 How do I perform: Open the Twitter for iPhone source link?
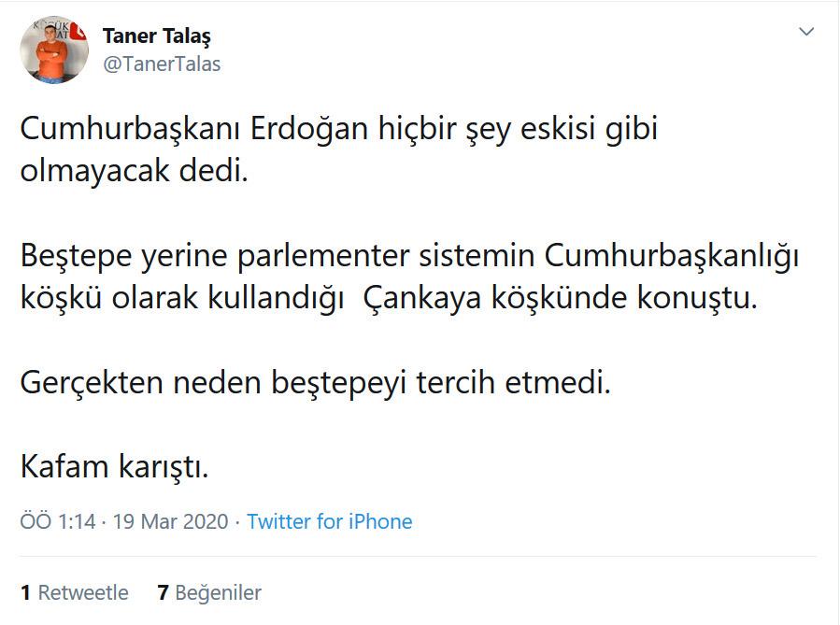click(329, 521)
